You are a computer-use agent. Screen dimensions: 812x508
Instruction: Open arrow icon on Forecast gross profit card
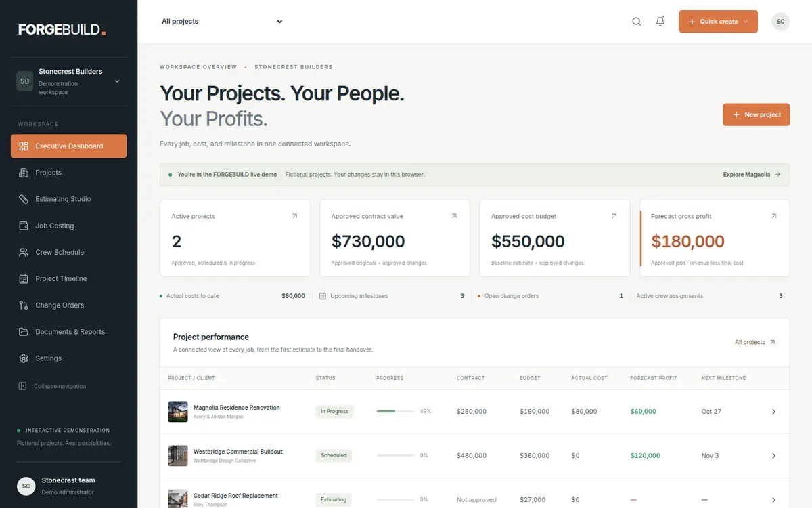pyautogui.click(x=774, y=216)
